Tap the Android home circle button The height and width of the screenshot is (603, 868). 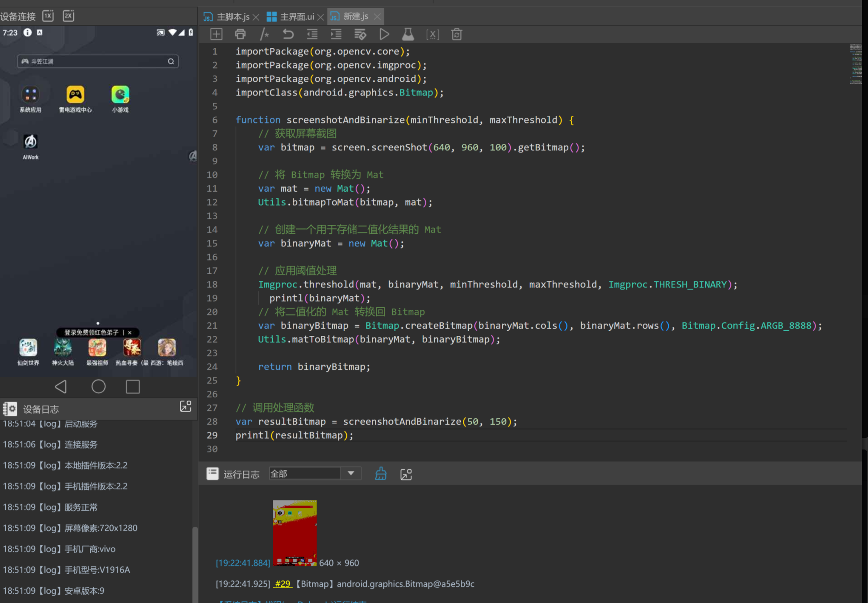click(x=98, y=386)
